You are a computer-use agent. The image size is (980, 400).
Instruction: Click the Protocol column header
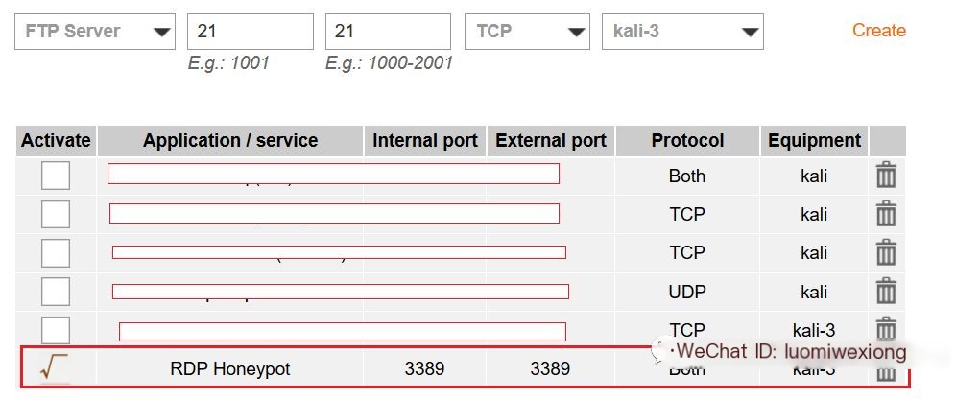coord(687,141)
